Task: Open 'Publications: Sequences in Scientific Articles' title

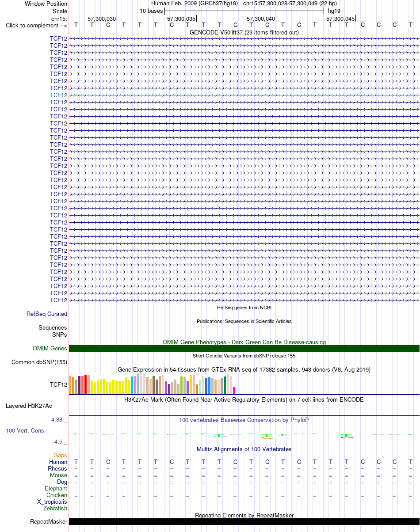Action: (244, 321)
